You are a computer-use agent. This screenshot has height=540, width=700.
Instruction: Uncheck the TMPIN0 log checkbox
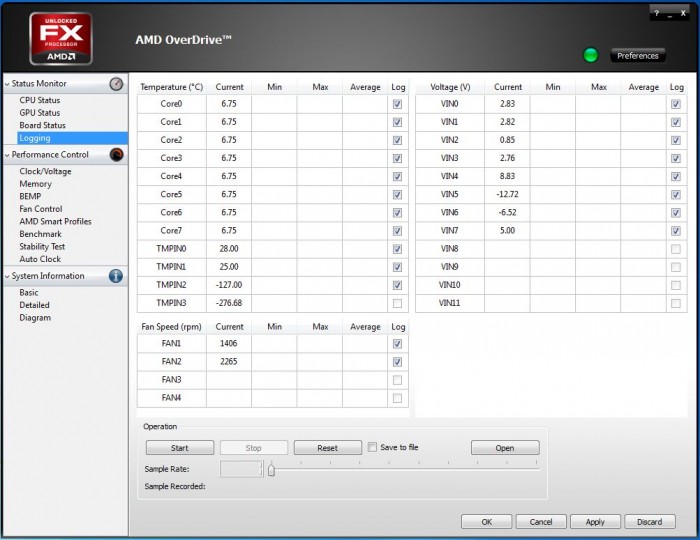coord(397,249)
